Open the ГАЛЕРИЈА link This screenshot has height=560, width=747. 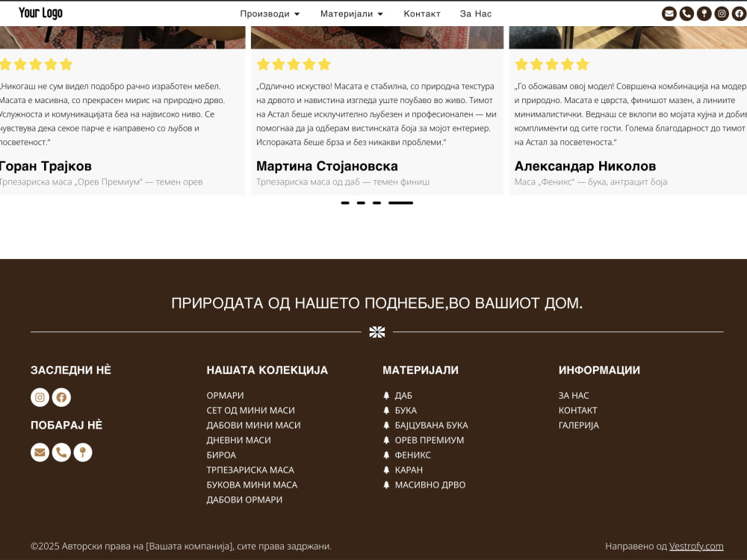tap(579, 425)
